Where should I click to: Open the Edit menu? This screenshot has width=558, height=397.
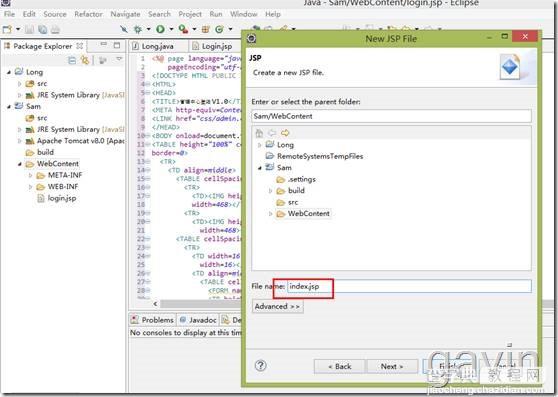click(x=29, y=14)
